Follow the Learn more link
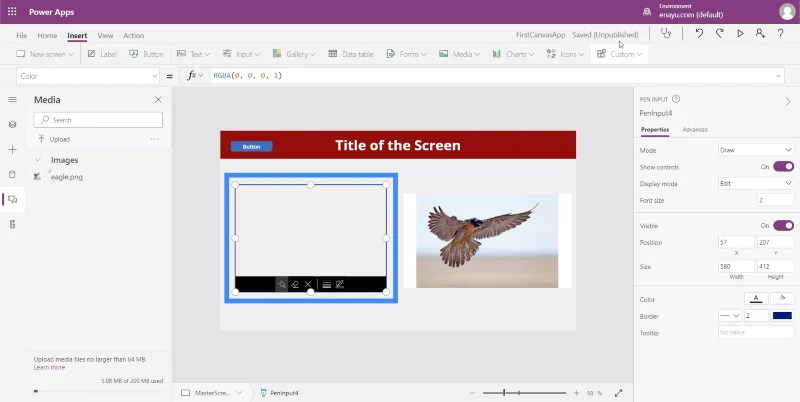This screenshot has width=800, height=402. (49, 367)
